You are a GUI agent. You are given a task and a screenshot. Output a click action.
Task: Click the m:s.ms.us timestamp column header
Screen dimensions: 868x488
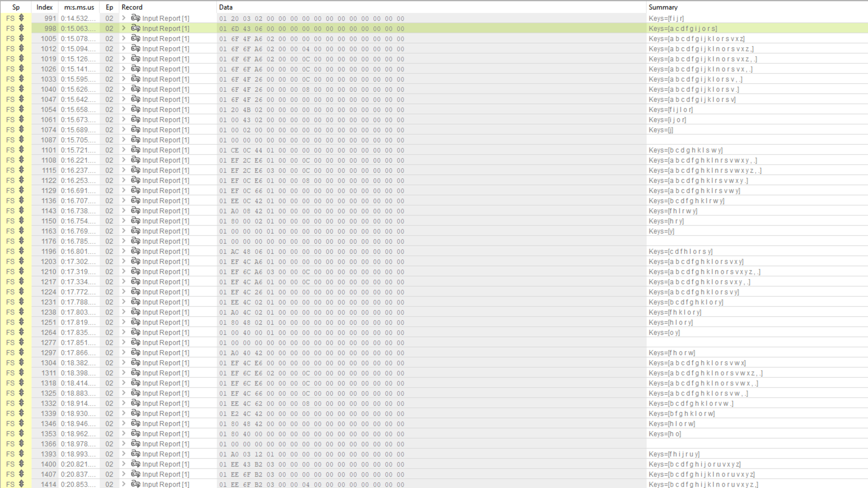(79, 7)
